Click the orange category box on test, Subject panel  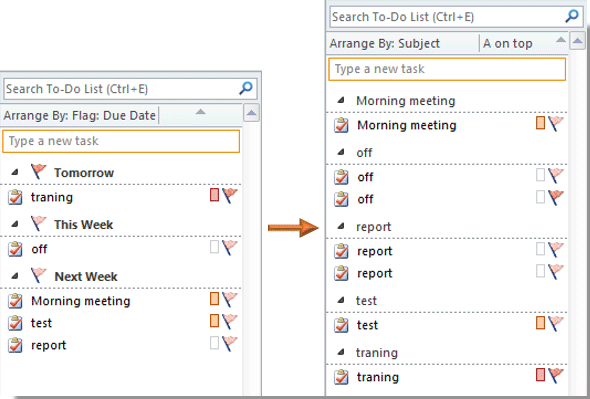pos(541,323)
